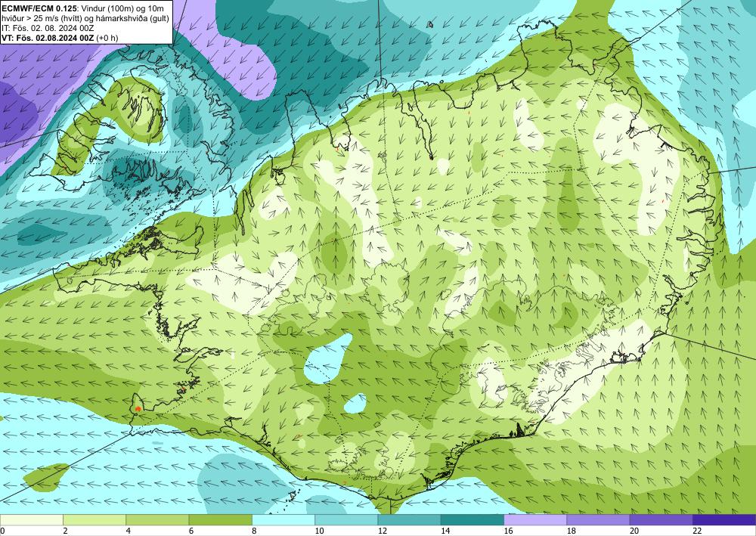Click the legend scale label "14"

pyautogui.click(x=445, y=531)
